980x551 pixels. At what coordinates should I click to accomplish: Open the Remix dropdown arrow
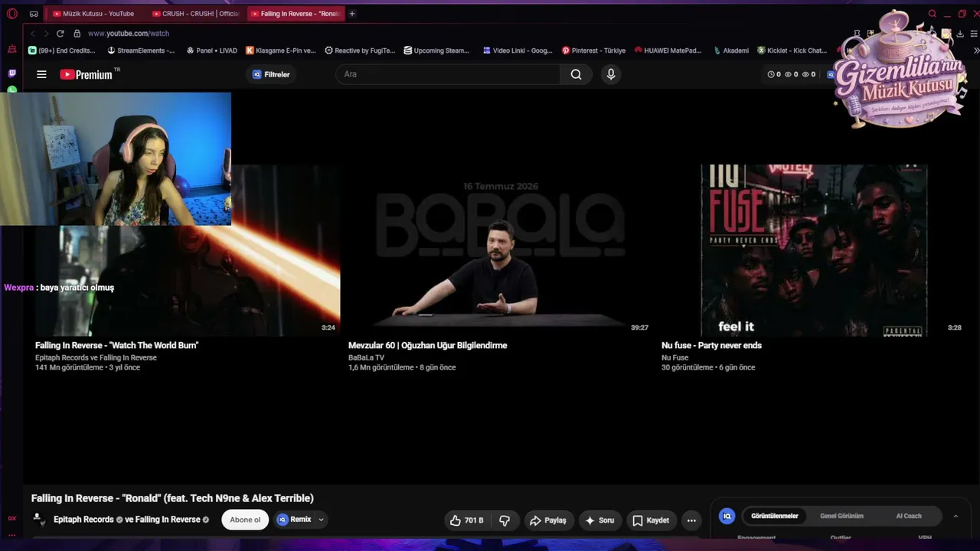(322, 520)
